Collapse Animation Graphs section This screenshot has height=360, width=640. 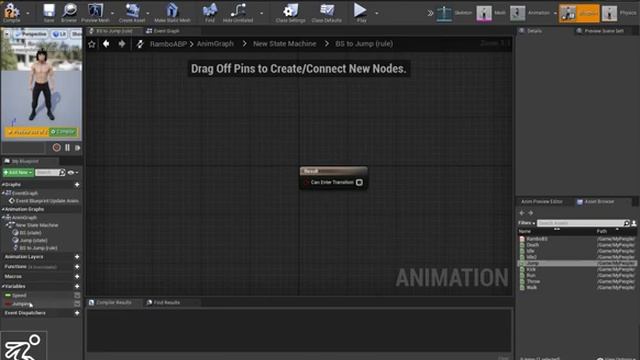point(2,209)
